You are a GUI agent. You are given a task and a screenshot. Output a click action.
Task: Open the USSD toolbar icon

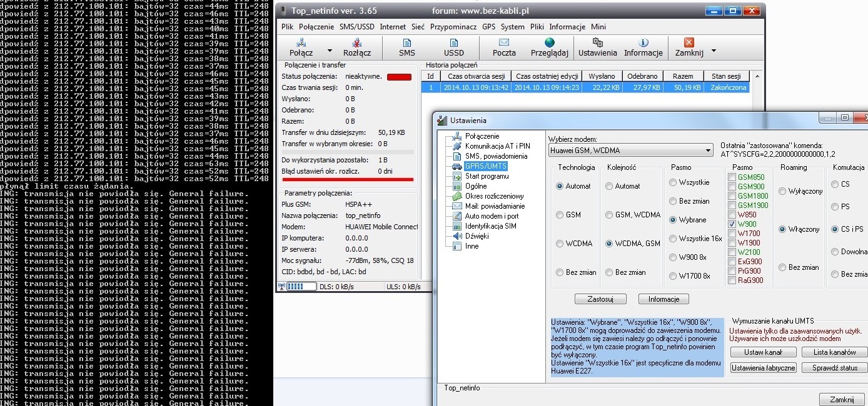(x=453, y=43)
